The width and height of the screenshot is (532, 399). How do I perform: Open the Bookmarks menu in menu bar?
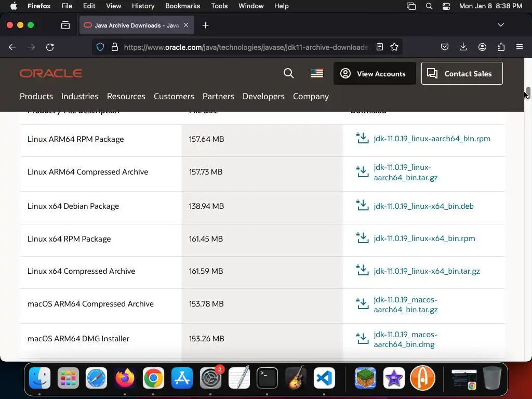click(182, 6)
